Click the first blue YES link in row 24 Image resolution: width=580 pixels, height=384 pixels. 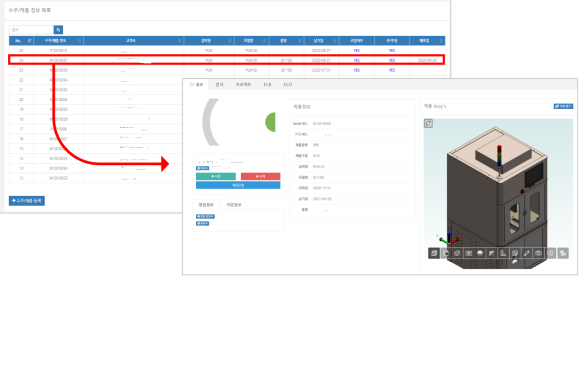tap(356, 60)
